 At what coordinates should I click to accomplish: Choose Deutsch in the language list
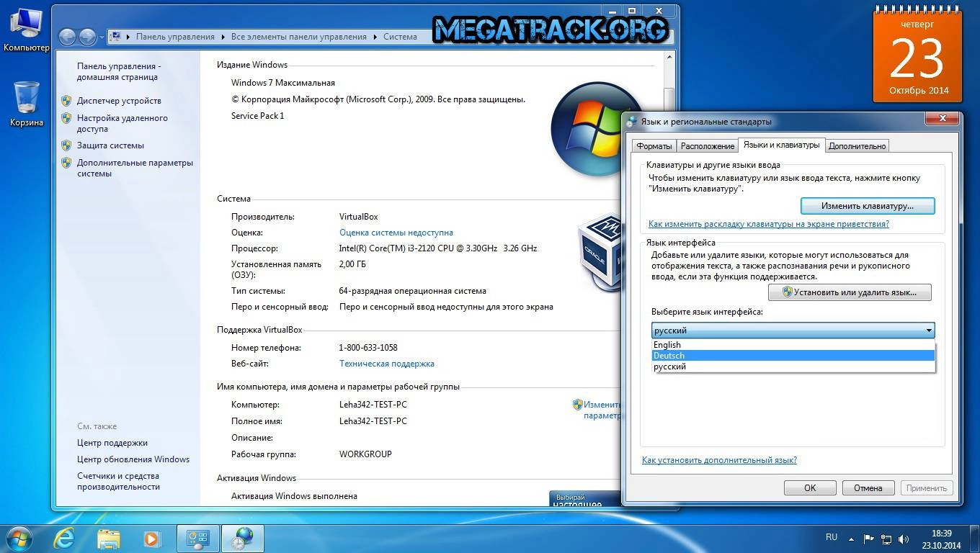click(x=793, y=356)
